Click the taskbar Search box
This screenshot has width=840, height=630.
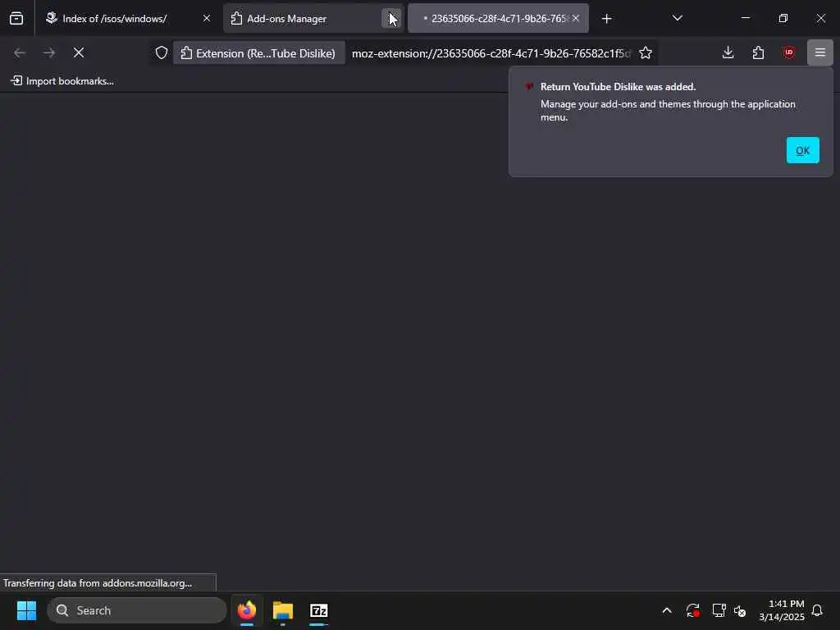[137, 610]
